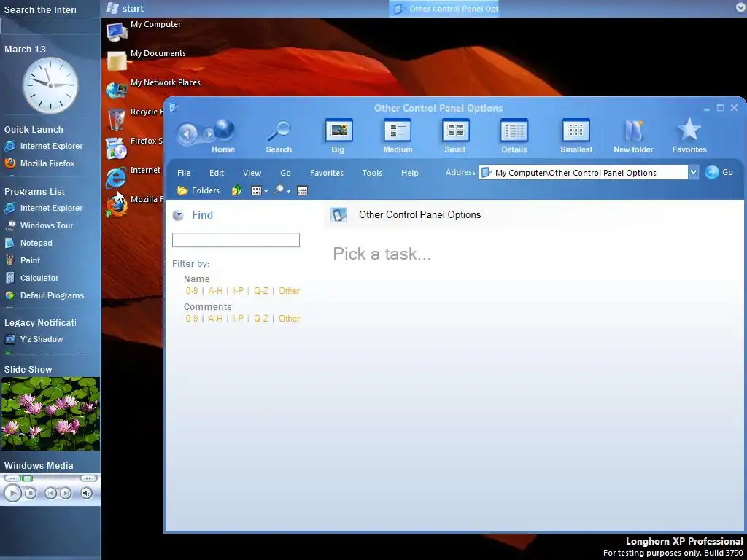Click the water lilies Slide Show picture
This screenshot has width=747, height=560.
(x=50, y=414)
